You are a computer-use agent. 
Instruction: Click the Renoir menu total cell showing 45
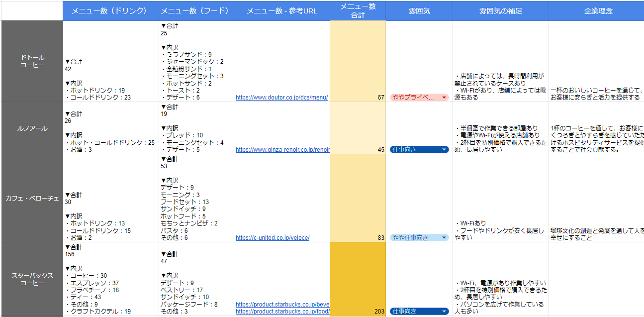click(x=358, y=128)
